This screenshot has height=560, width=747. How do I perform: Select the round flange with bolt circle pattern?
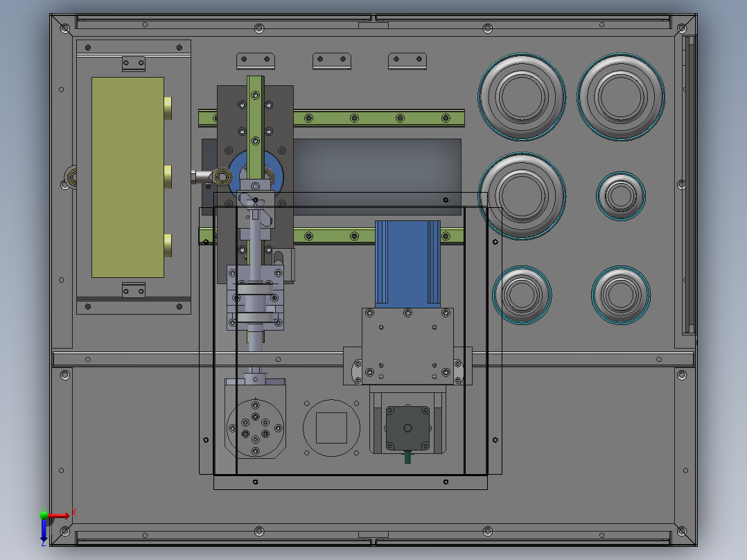[255, 428]
